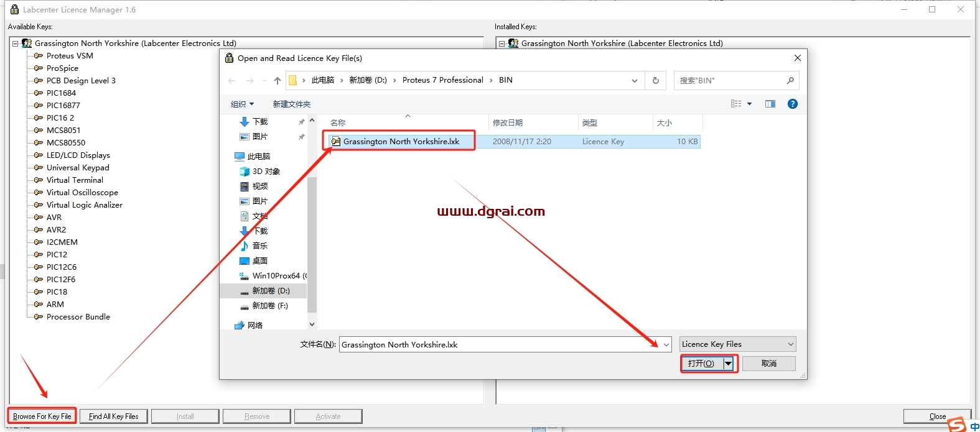Click the 网络 network icon

coord(240,326)
